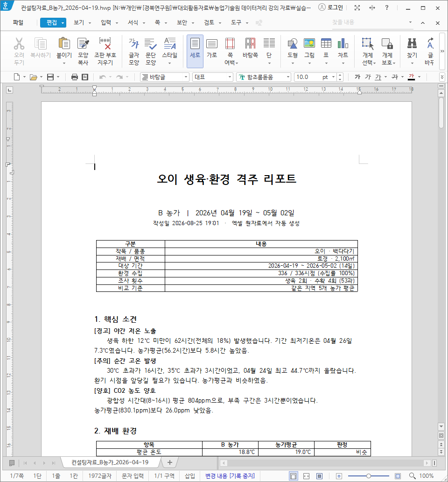Image resolution: width=448 pixels, height=482 pixels.
Task: Click the help question mark button
Action: pyautogui.click(x=387, y=7)
